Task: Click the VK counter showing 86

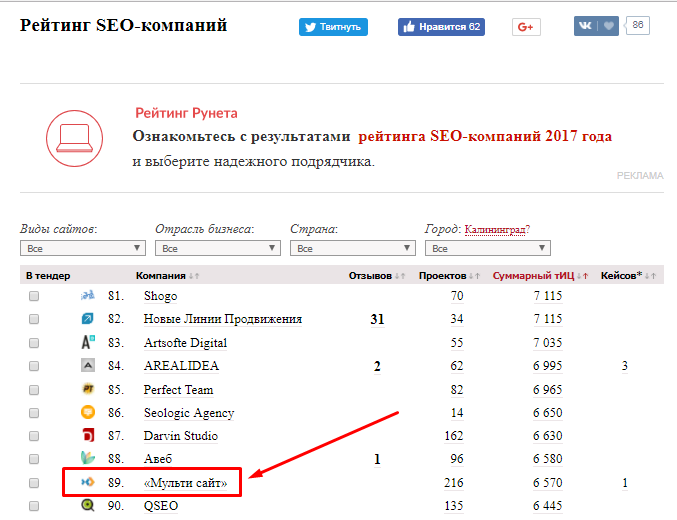Action: 638,25
